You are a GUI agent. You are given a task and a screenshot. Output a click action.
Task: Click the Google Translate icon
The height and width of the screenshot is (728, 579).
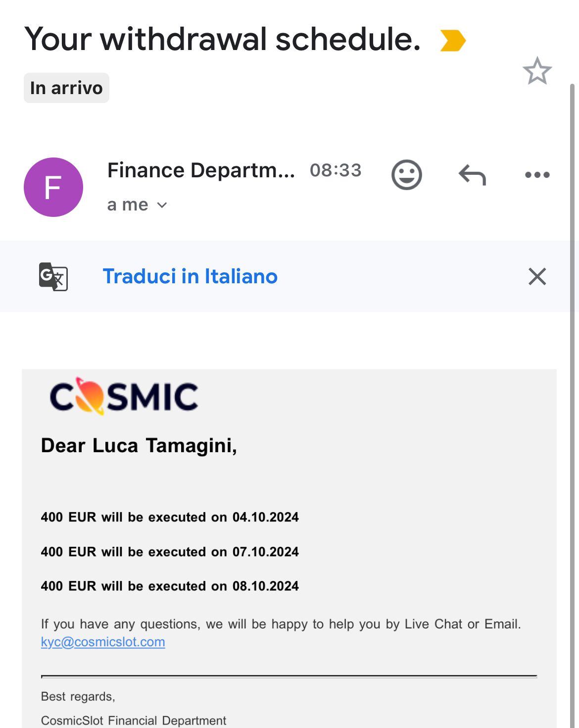[53, 276]
